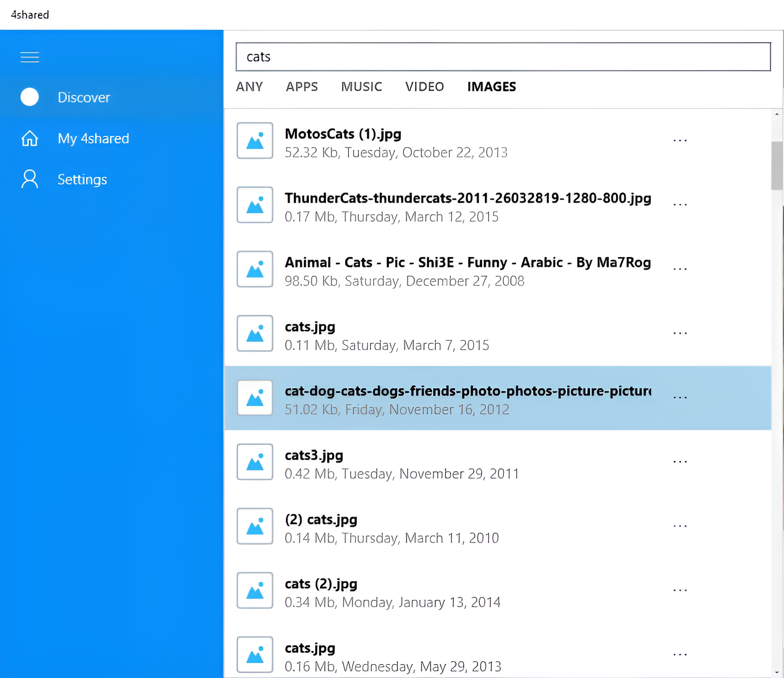Screen dimensions: 784x678
Task: Select cats3.jpg file name
Action: tap(314, 455)
